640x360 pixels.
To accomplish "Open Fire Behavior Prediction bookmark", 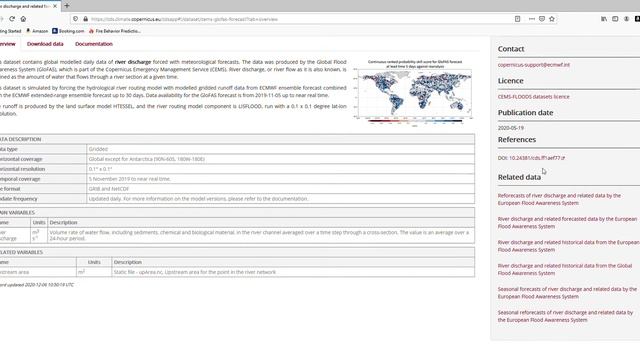I will click(115, 31).
